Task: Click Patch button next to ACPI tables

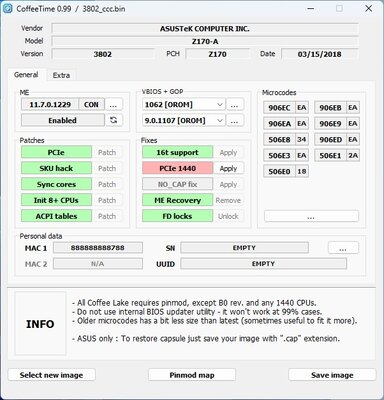Action: pos(107,216)
